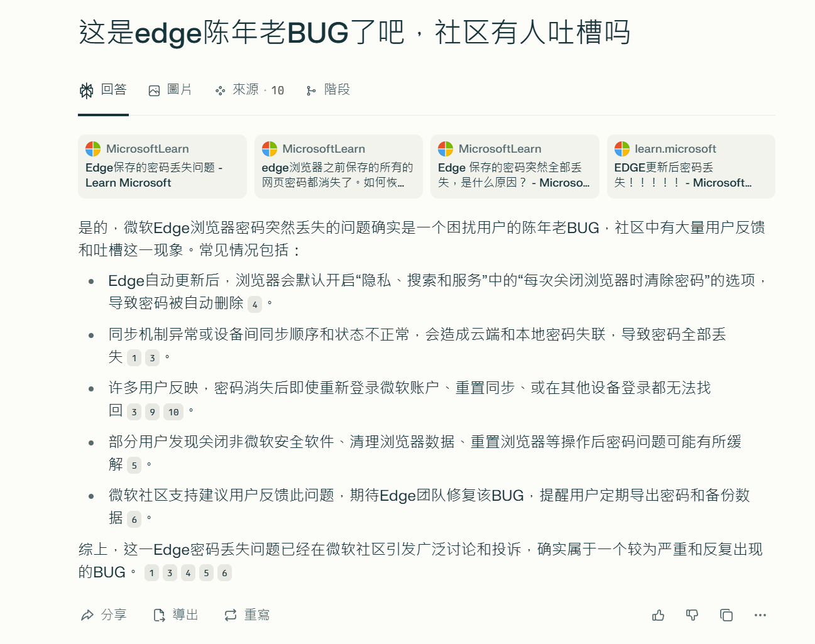Copy the answer with the copy icon
The image size is (815, 644).
(726, 615)
